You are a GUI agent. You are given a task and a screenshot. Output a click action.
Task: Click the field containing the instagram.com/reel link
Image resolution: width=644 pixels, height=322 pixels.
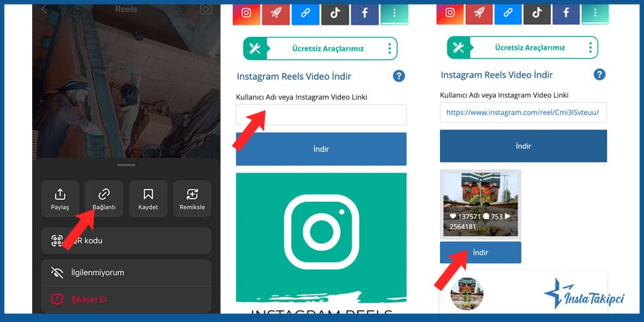[x=523, y=113]
